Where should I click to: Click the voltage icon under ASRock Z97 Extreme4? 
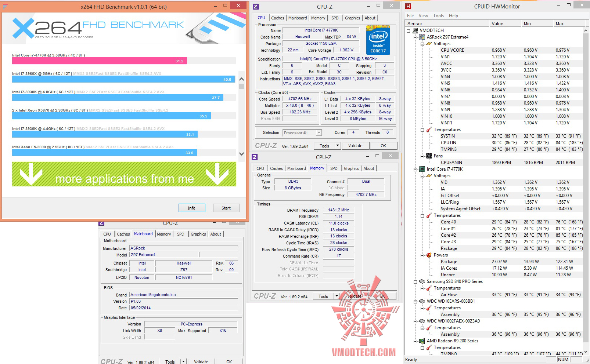(429, 44)
